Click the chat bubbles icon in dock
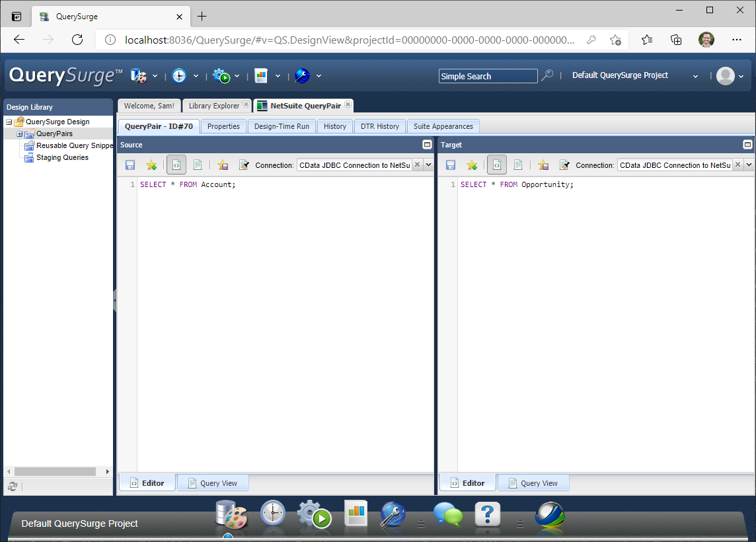This screenshot has width=756, height=542. (x=447, y=514)
